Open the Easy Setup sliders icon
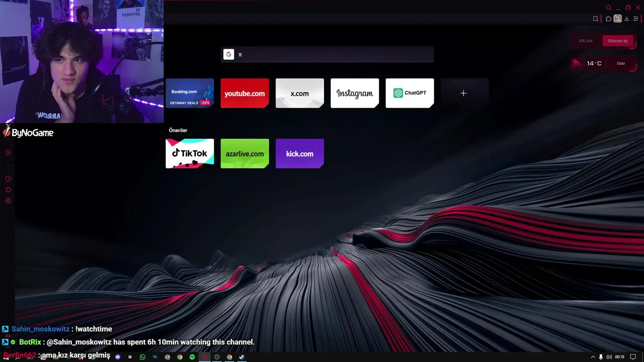 pos(635,19)
